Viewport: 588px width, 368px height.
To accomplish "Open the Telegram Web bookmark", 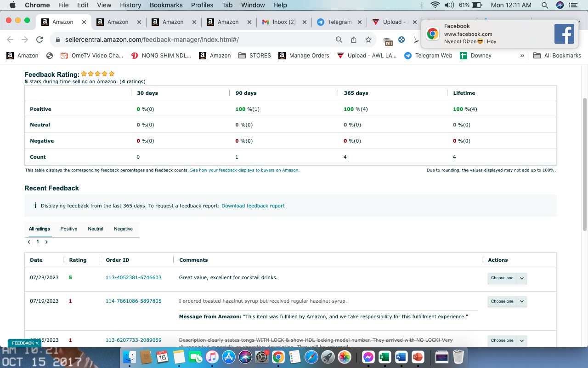I will pos(428,56).
